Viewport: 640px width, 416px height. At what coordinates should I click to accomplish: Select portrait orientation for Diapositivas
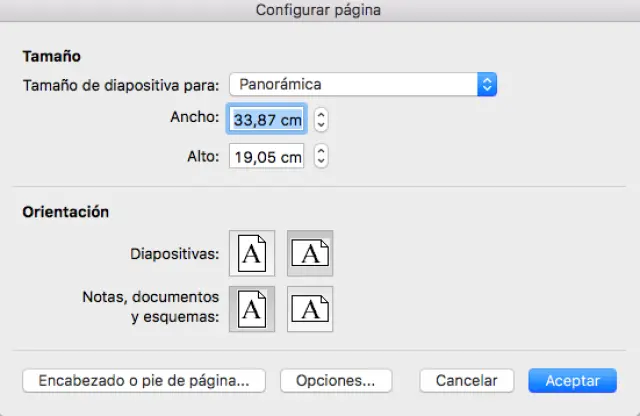(251, 254)
